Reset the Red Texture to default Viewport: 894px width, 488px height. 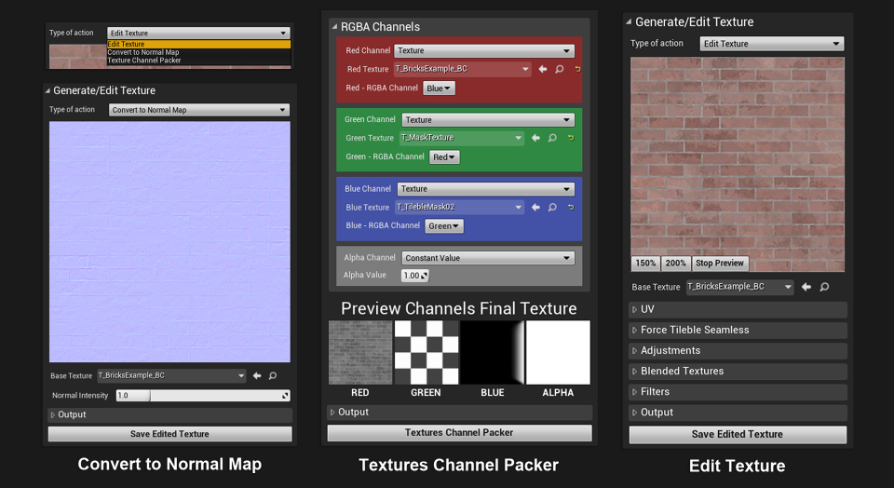pyautogui.click(x=577, y=69)
